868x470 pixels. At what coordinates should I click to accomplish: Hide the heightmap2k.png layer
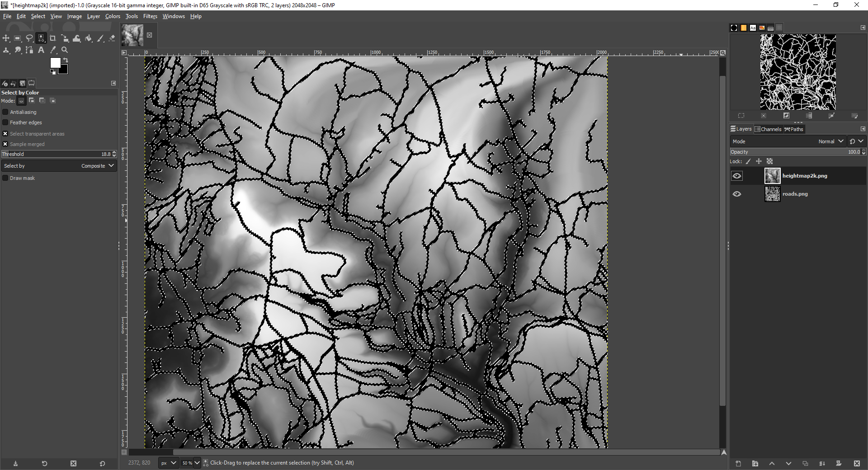click(x=737, y=176)
